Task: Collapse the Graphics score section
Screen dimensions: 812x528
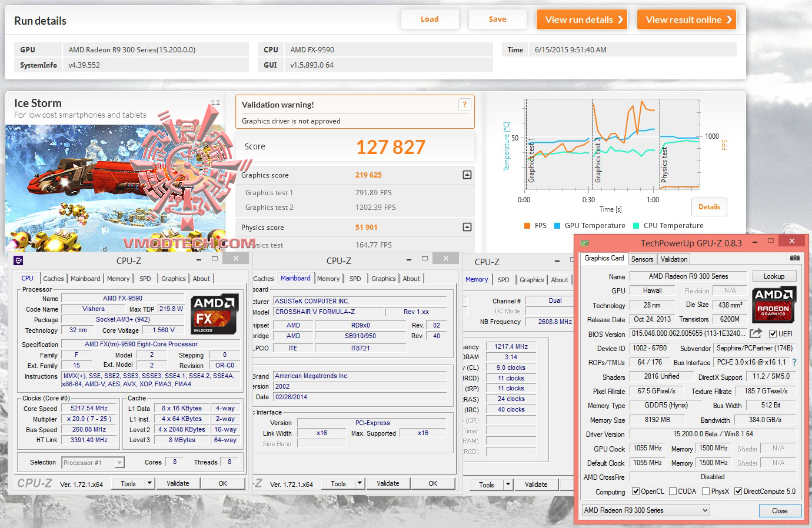Action: click(x=467, y=175)
